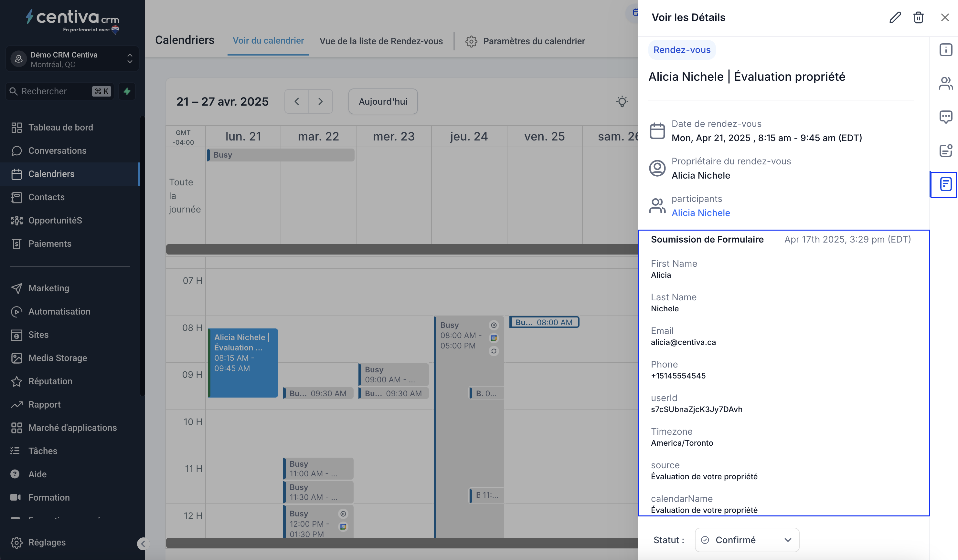Collapse the sidebar with the arrow button
958x560 pixels.
pos(143,544)
